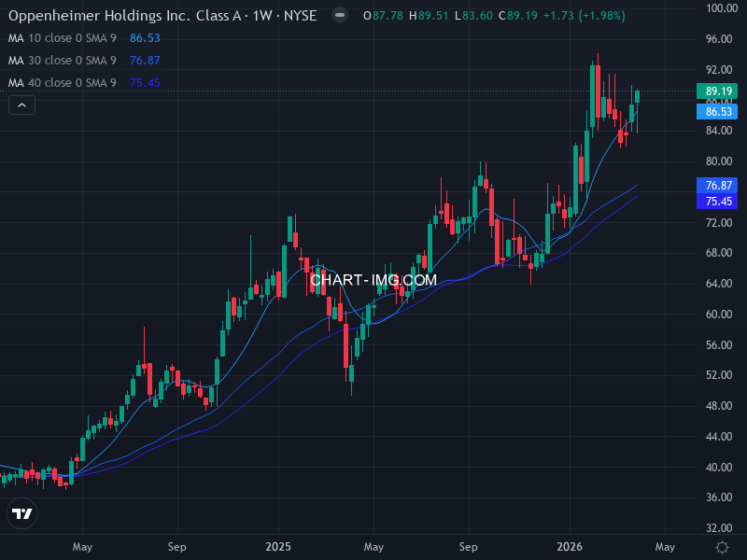Click the 2026 label on the time axis

click(x=570, y=547)
